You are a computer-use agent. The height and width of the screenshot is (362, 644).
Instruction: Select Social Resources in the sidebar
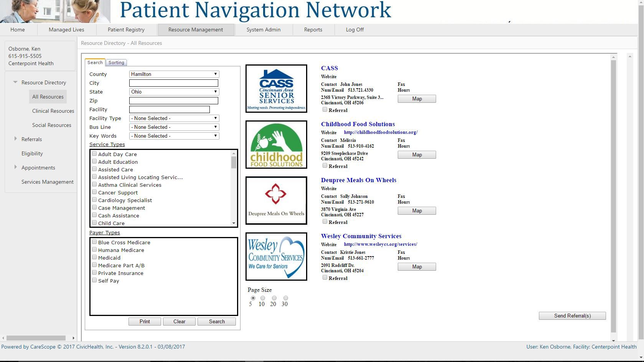coord(52,125)
